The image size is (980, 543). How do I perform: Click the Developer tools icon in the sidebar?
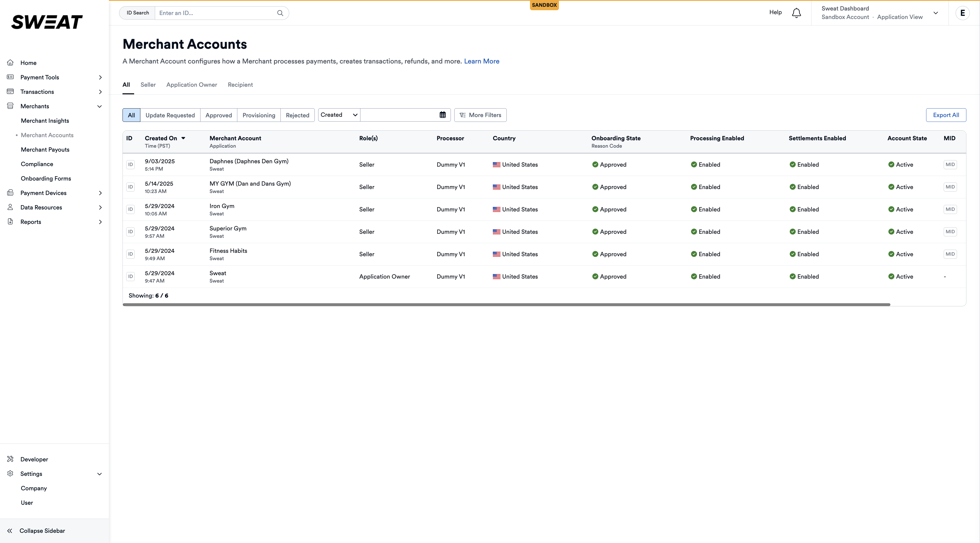tap(10, 459)
